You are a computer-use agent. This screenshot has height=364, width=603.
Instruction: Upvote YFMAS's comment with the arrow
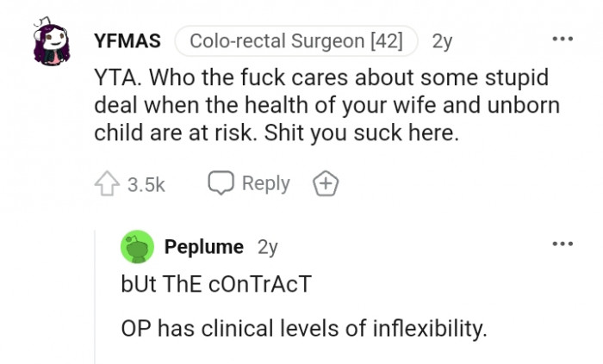pos(108,183)
